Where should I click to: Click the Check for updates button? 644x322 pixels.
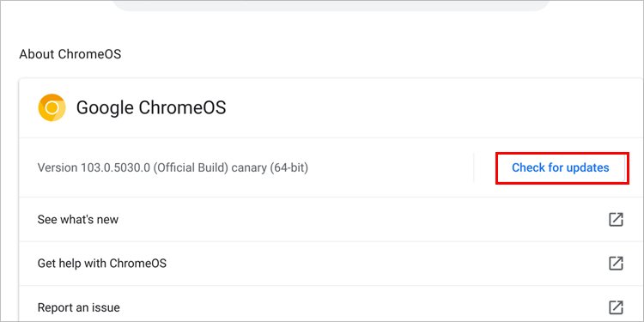(x=560, y=167)
